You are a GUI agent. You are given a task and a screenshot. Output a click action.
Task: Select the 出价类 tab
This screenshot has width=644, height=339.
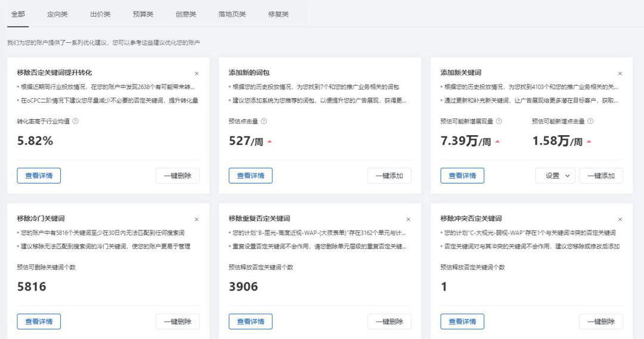(100, 14)
